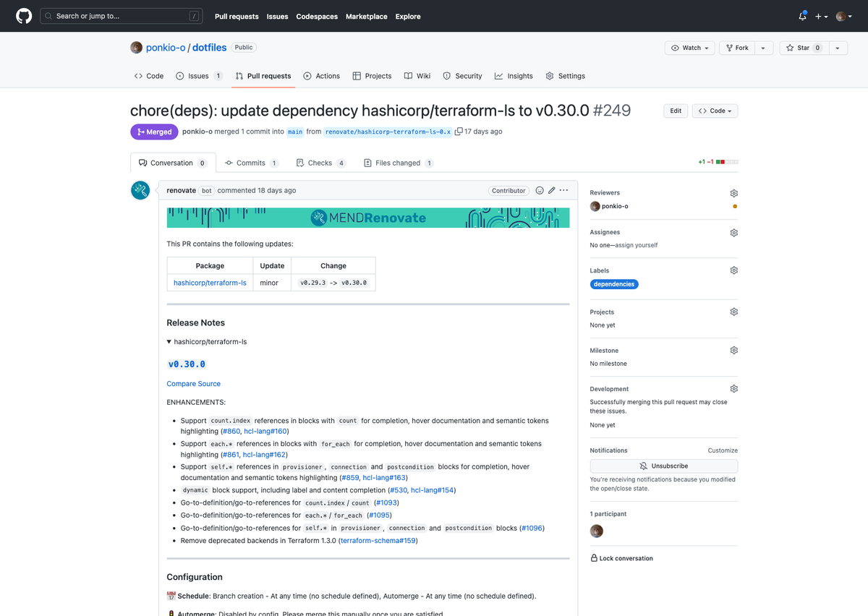Star the repository
The image size is (868, 616).
[x=803, y=48]
